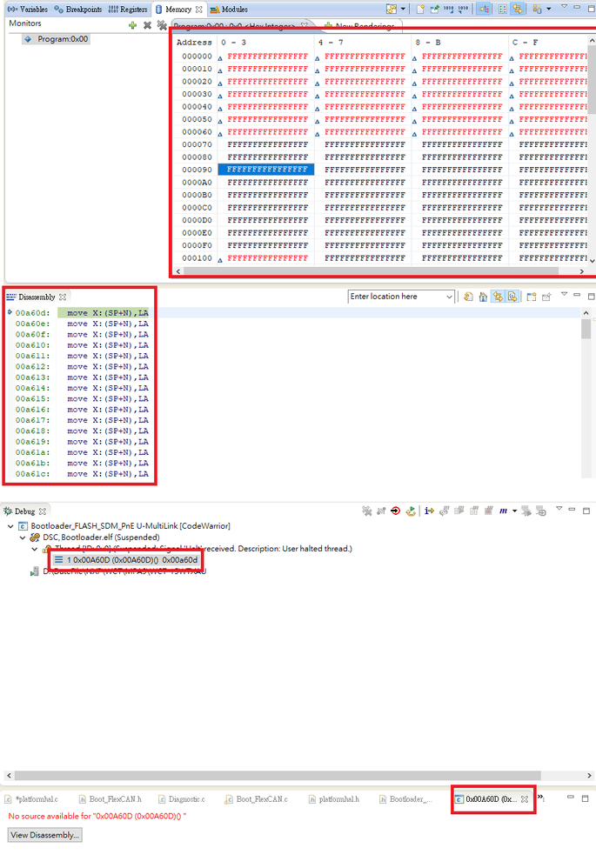This screenshot has width=596, height=868.
Task: Open the switch memory monitor dropdown arrow
Action: [548, 9]
